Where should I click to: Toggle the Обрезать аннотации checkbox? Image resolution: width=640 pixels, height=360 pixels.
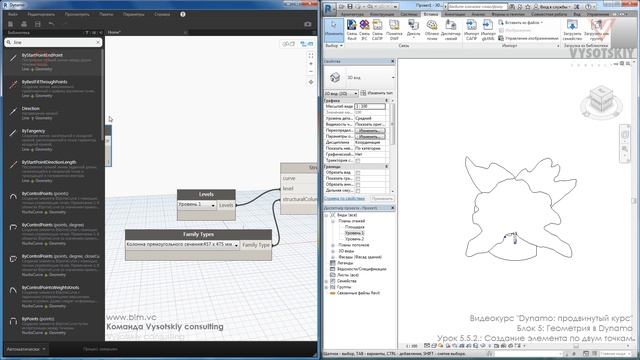point(358,184)
